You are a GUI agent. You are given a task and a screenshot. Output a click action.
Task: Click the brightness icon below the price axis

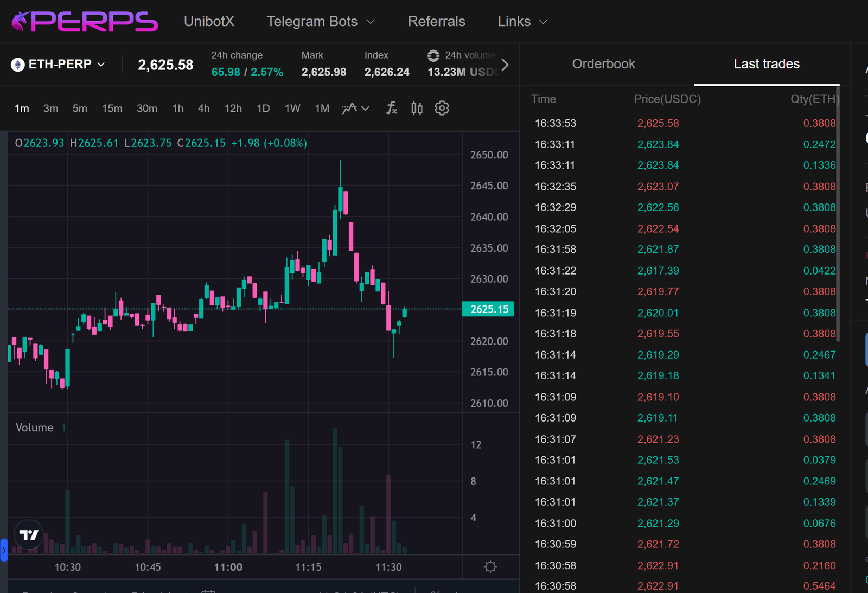tap(490, 566)
